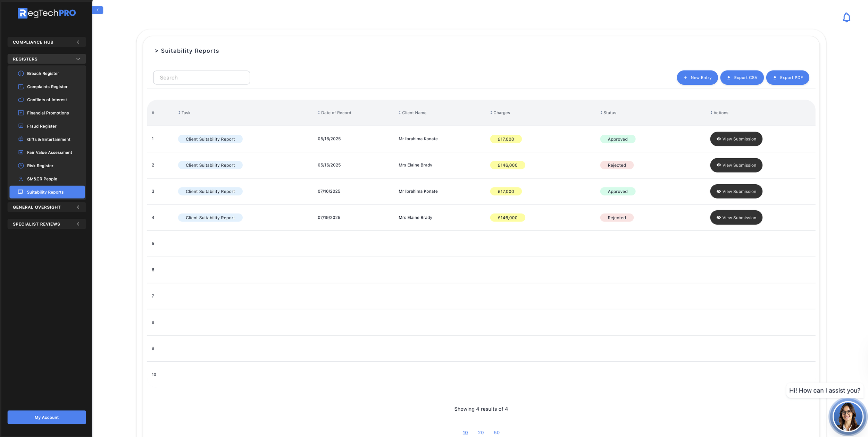Click the SM&CR People person icon
868x437 pixels.
click(21, 179)
